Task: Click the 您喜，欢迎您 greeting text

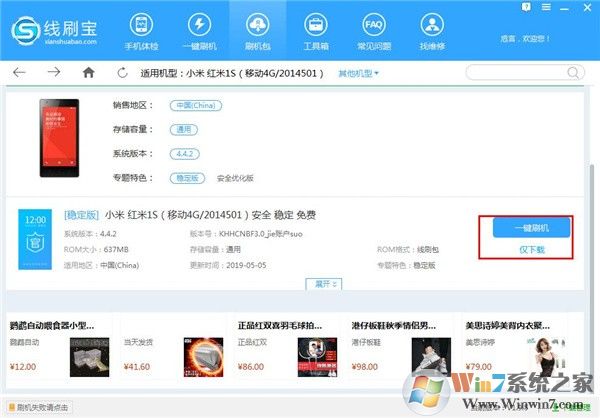Action: point(525,39)
